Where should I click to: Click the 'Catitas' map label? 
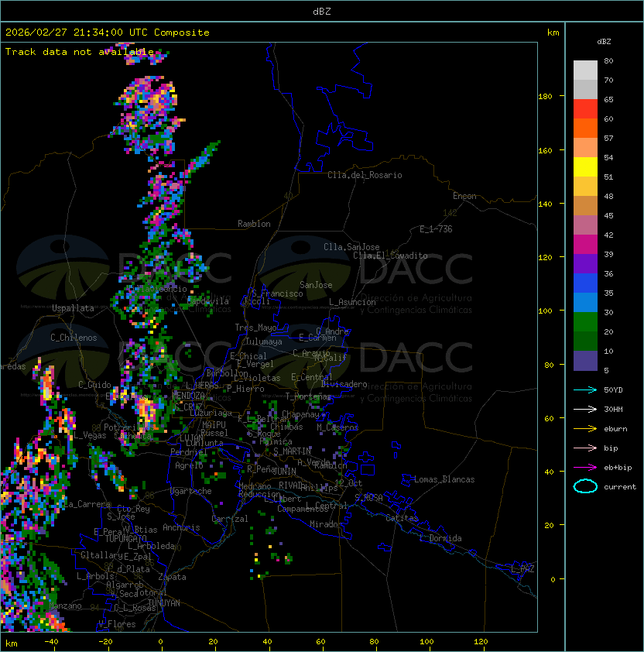[402, 518]
